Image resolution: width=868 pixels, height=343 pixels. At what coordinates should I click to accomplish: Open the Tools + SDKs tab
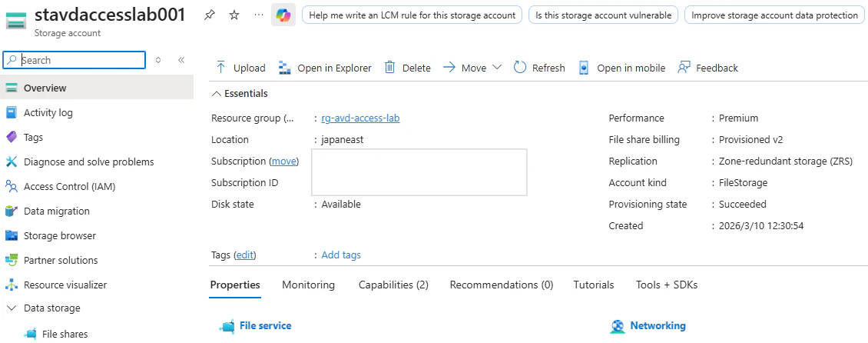pyautogui.click(x=667, y=285)
